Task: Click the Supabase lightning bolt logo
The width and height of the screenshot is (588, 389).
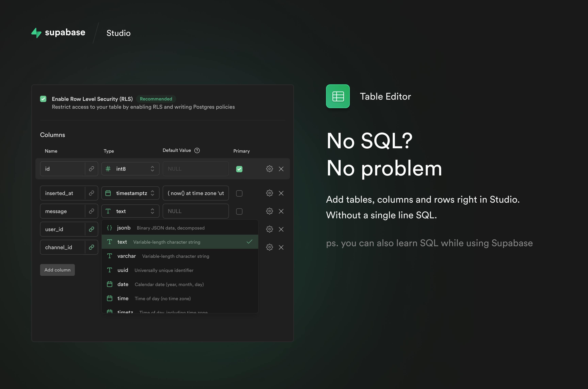Action: coord(36,33)
